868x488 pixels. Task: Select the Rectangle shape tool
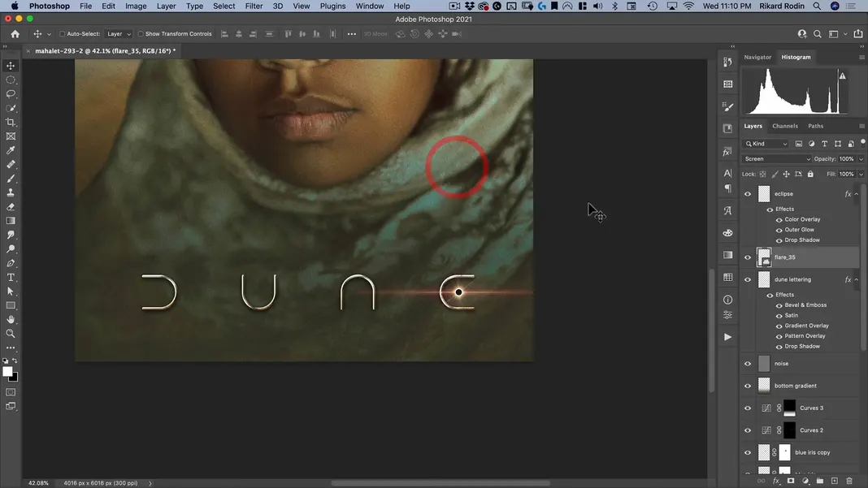11,305
